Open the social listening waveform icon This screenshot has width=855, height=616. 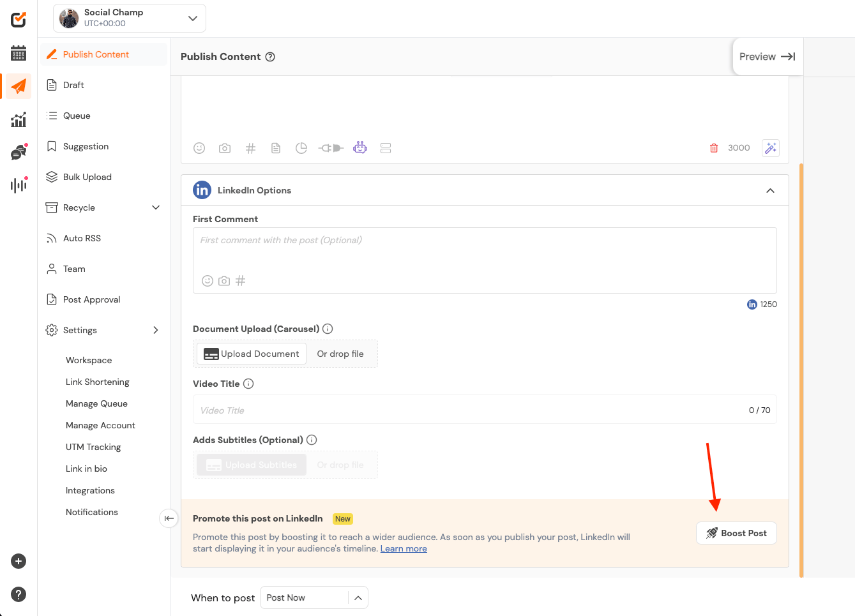[19, 185]
